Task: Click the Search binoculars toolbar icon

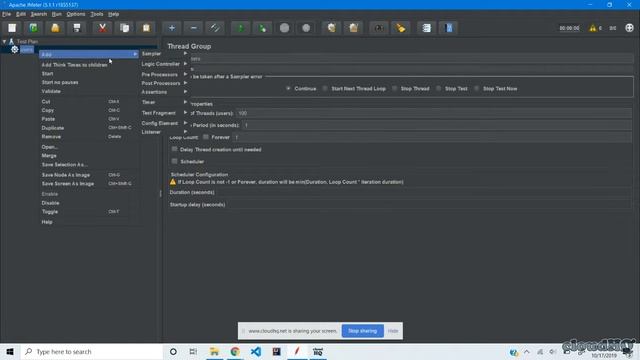Action: (x=379, y=28)
